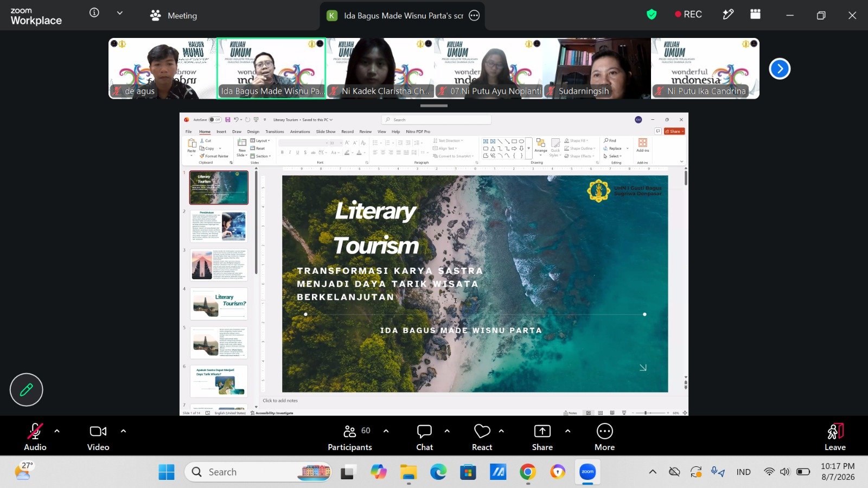Click Format Painter
Viewport: 868px width, 488px height.
(214, 156)
